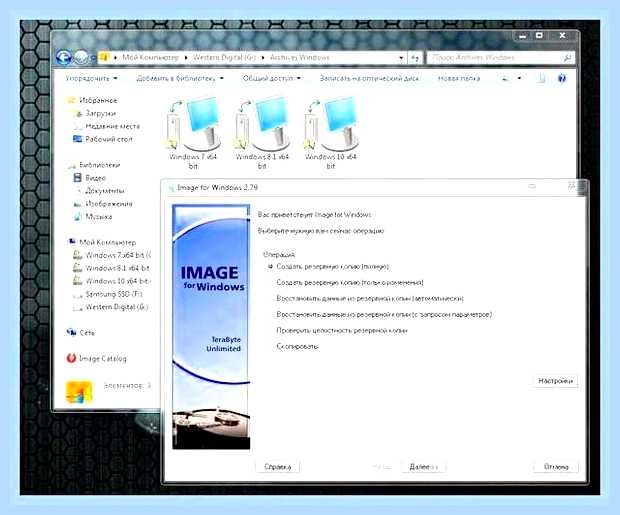620x515 pixels.
Task: Click the search field in Explorer
Action: 501,58
